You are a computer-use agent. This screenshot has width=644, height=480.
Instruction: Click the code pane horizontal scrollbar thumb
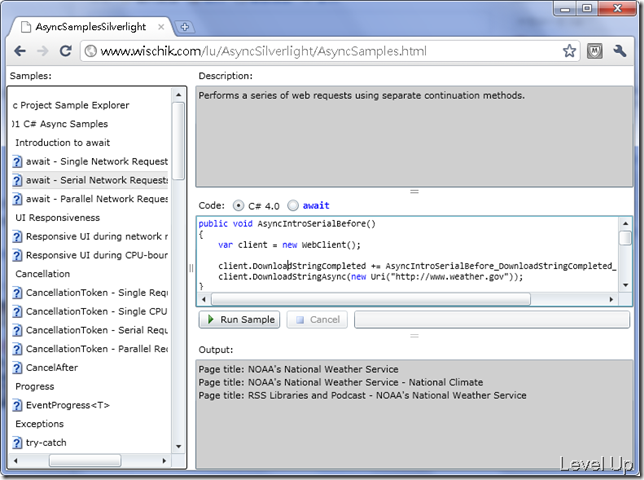(371, 299)
